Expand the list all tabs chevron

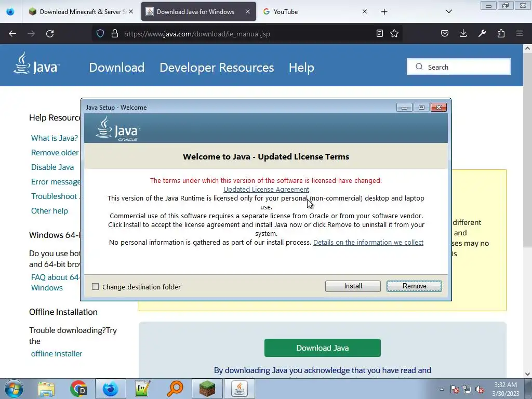point(448,11)
